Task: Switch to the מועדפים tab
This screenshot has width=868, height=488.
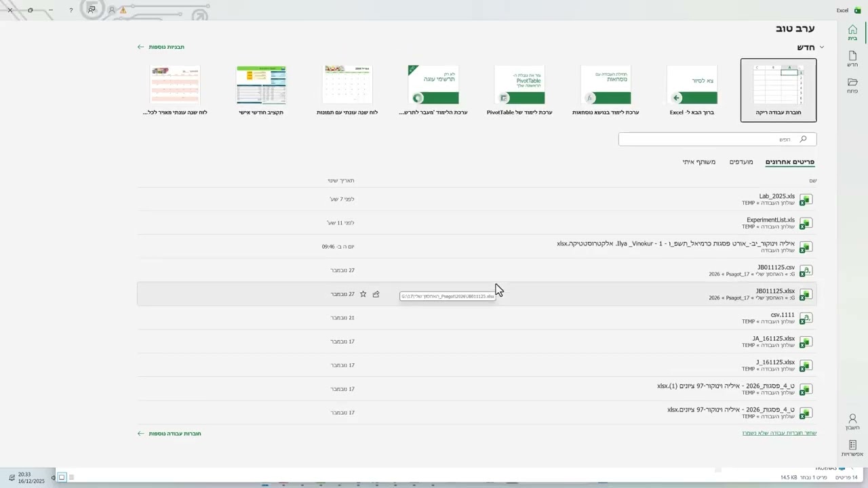Action: coord(741,162)
